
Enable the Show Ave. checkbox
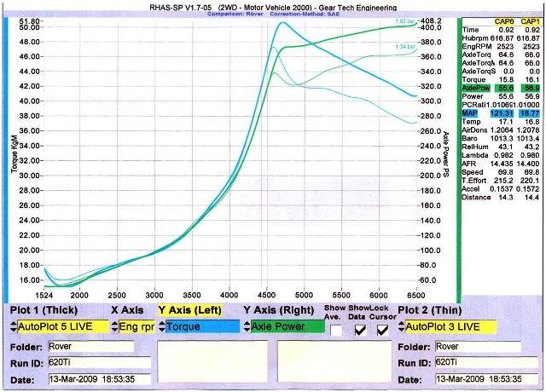[336, 327]
